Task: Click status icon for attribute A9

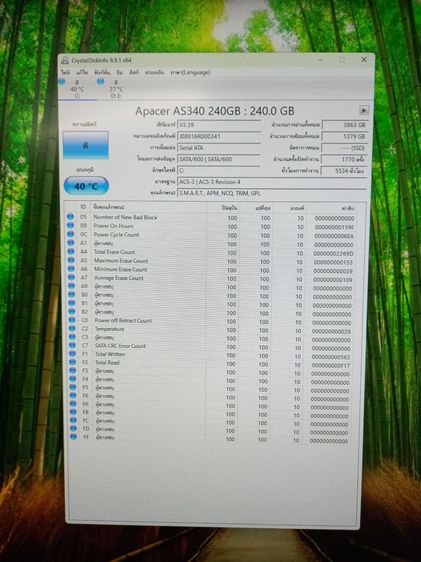Action: point(72,286)
